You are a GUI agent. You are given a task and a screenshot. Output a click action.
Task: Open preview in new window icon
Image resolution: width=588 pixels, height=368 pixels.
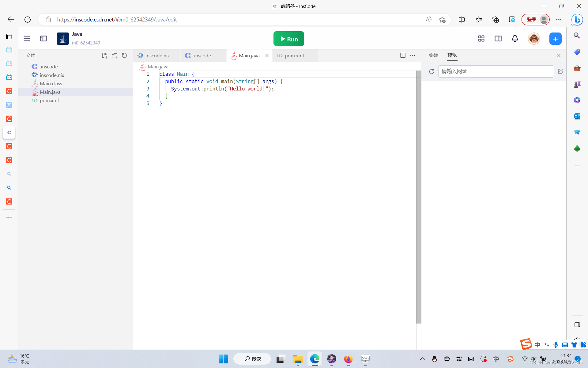coord(560,71)
